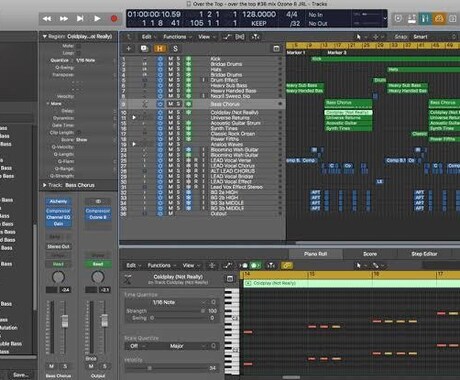Viewport: 460px width, 380px height.
Task: Toggle the global Solo S button
Action: tap(175, 49)
